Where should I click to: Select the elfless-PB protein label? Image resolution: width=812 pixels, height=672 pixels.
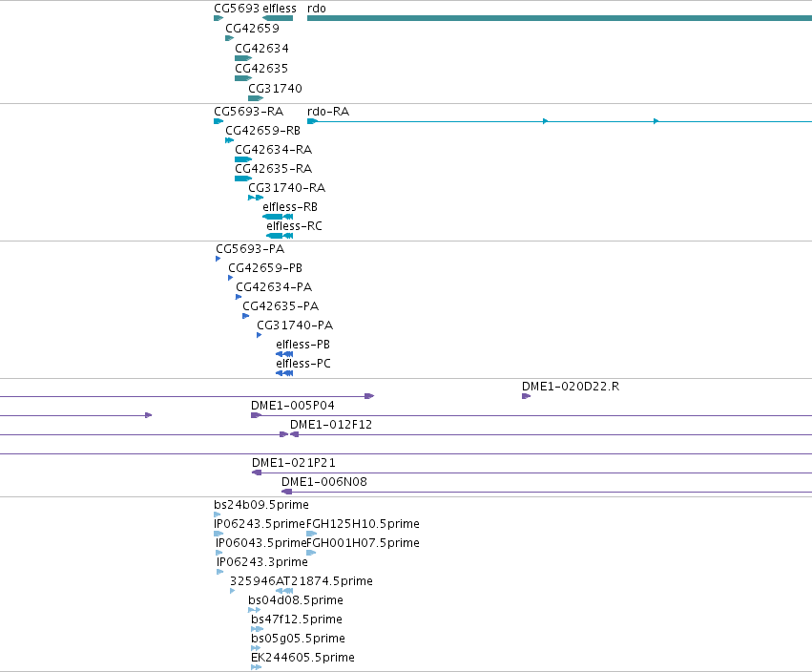(302, 345)
